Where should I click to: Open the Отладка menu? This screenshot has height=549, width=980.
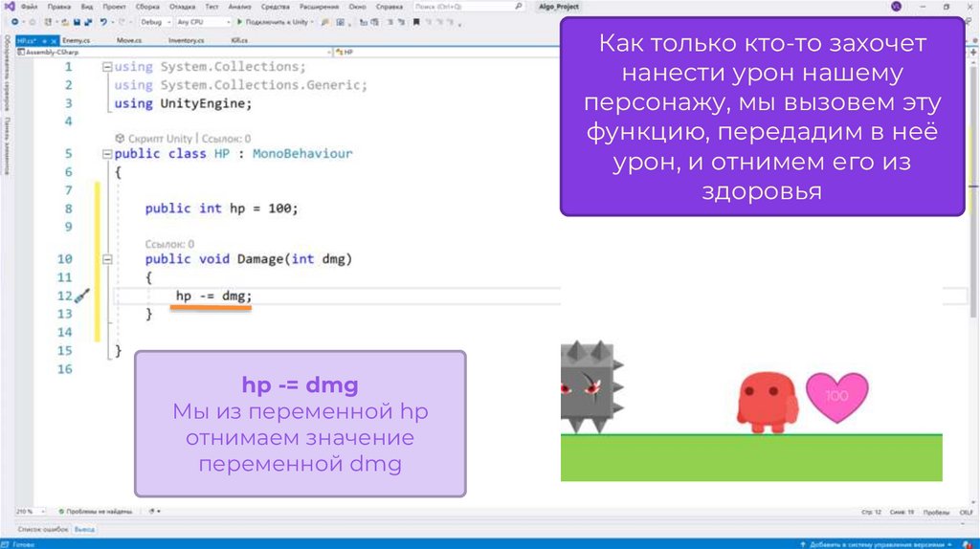tap(183, 7)
